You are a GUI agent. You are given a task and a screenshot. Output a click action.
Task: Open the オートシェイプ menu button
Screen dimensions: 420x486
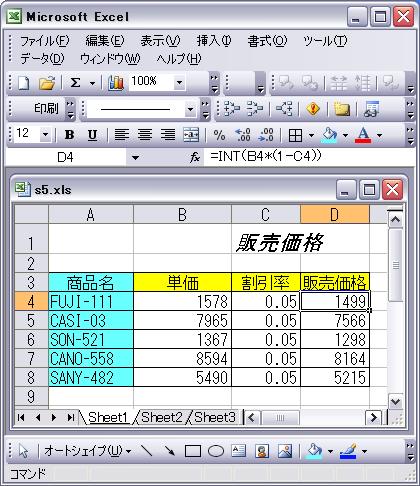pos(87,451)
